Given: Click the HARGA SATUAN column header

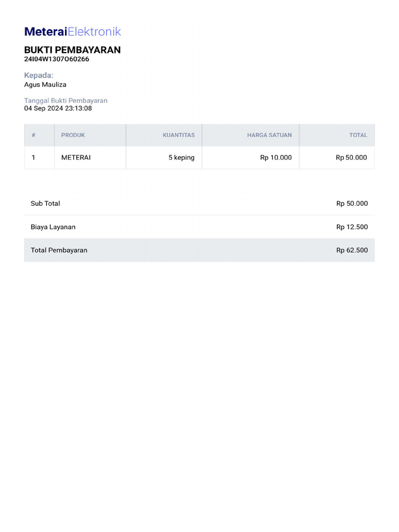Looking at the screenshot, I should pyautogui.click(x=270, y=135).
